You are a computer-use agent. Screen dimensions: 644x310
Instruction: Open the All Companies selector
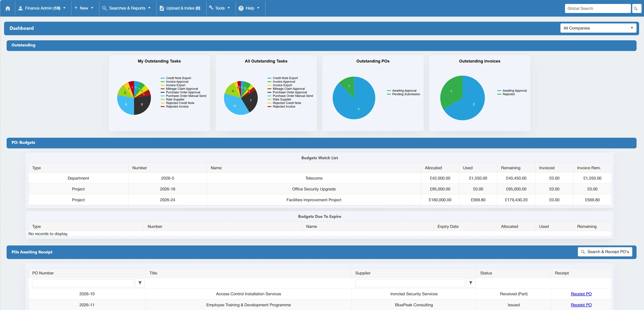[598, 28]
